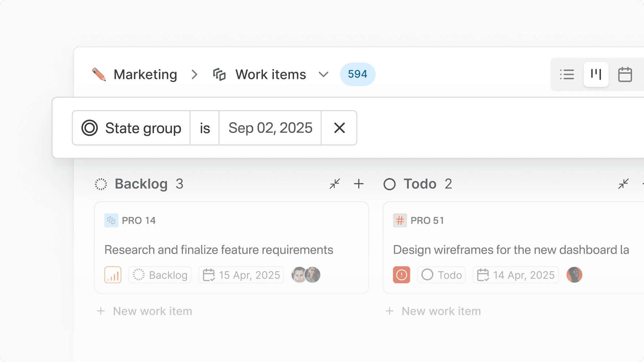Collapse the Backlog column
The height and width of the screenshot is (362, 644).
[334, 184]
